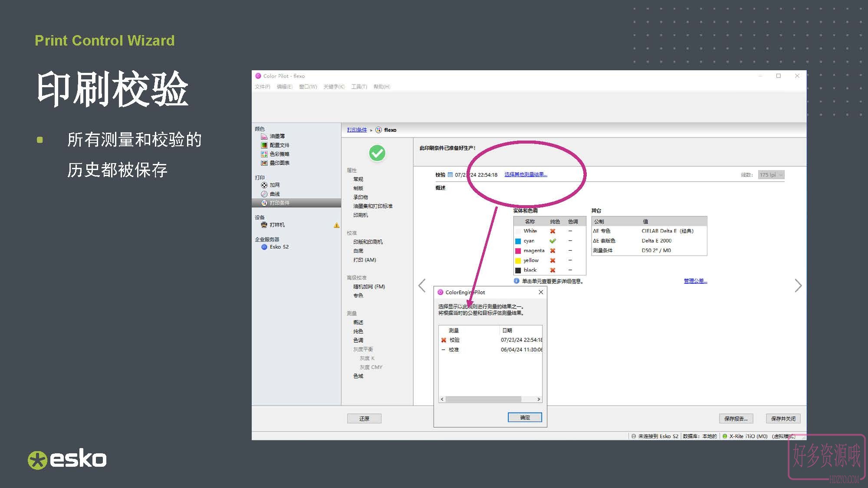This screenshot has width=868, height=488.
Task: Click cyan green check solid result
Action: 552,241
